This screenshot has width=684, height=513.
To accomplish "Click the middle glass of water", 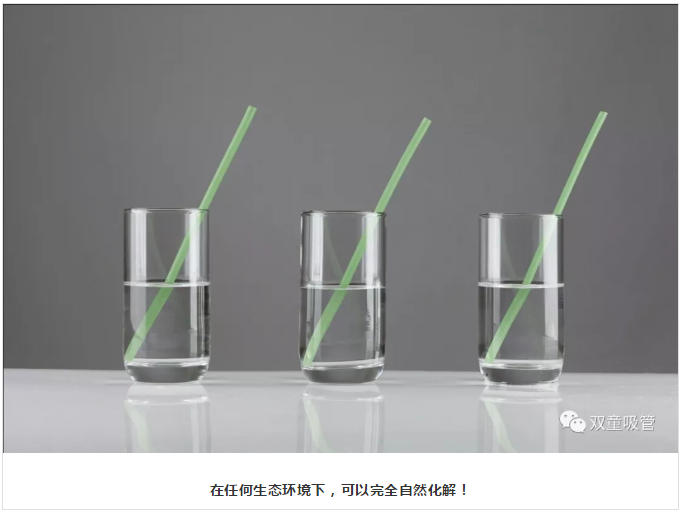I will coord(343,298).
